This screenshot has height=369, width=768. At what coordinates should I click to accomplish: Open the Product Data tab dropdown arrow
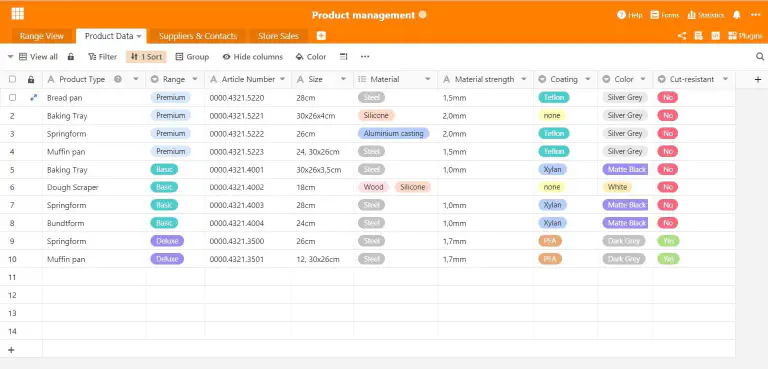(x=139, y=36)
